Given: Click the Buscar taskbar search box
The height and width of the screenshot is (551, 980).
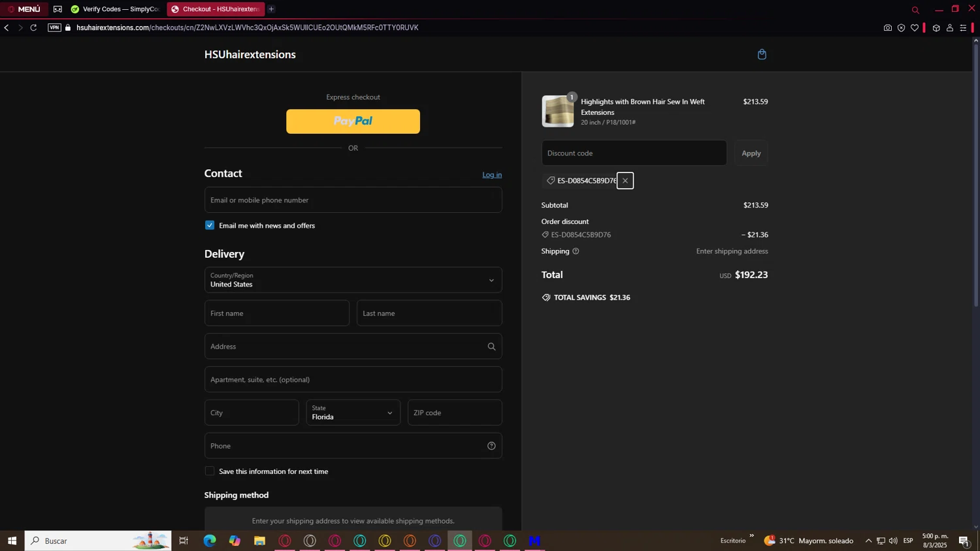Looking at the screenshot, I should click(98, 541).
